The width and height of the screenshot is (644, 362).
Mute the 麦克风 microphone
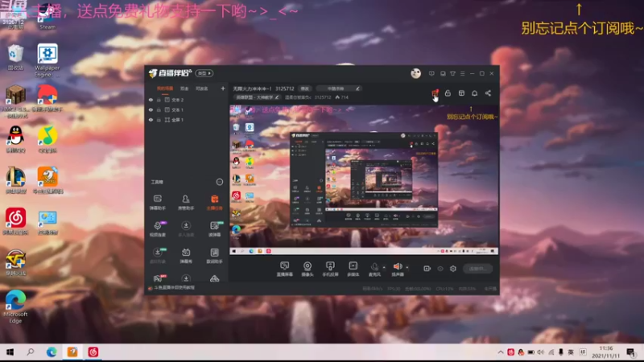tap(374, 269)
